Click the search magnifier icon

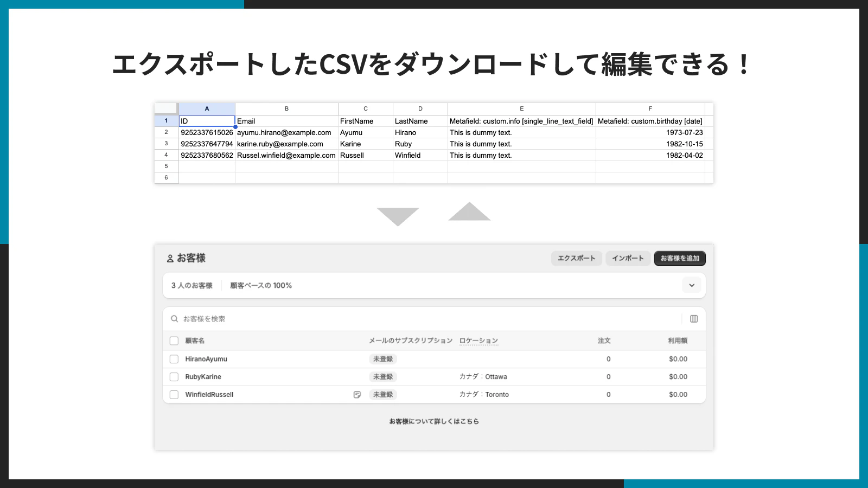(174, 319)
